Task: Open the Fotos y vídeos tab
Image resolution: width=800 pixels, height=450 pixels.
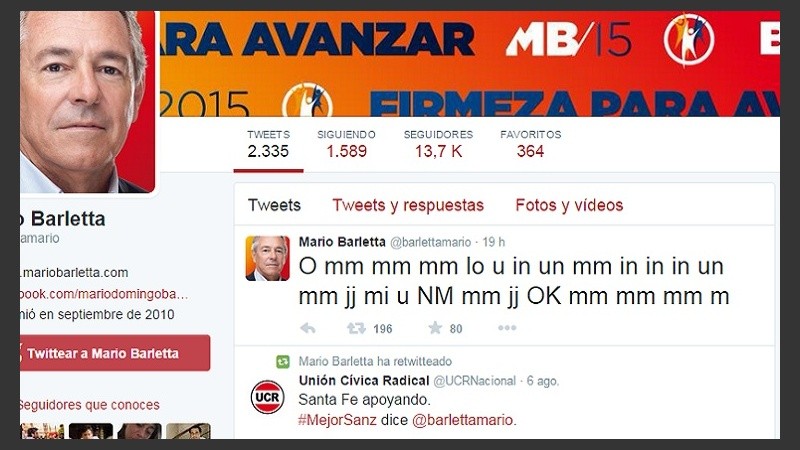Action: pos(569,205)
